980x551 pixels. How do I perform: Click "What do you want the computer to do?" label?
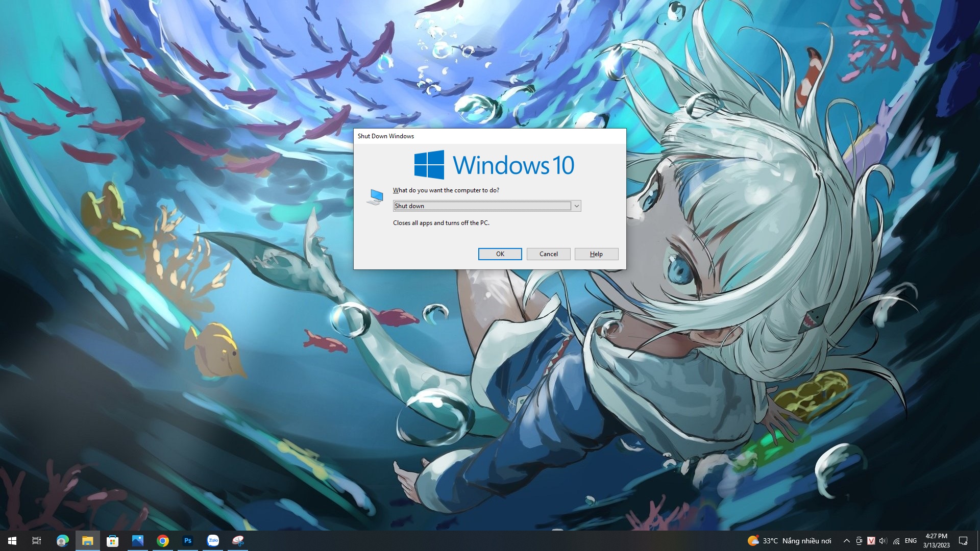[446, 190]
